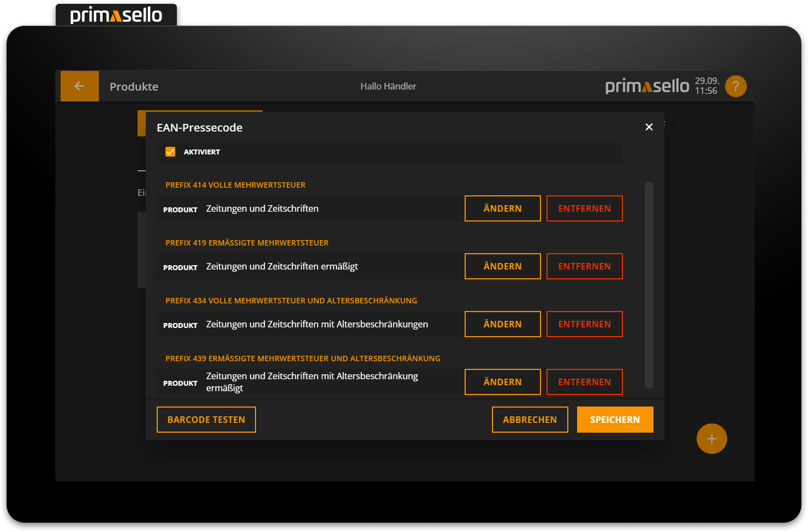Save settings with SPEICHERN
808x532 pixels.
(615, 419)
